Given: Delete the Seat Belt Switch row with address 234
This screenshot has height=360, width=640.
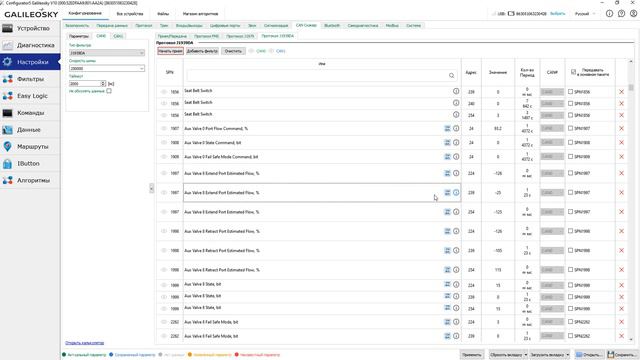Looking at the screenshot, I should coord(621,115).
